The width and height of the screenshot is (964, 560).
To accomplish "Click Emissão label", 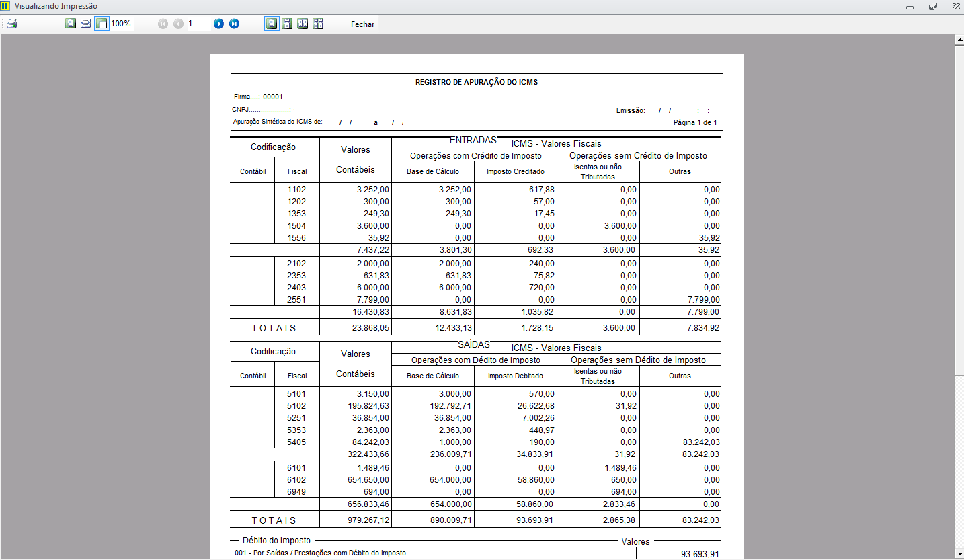I will 631,110.
